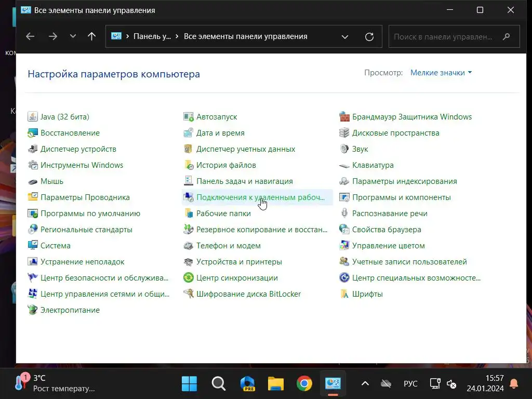Open recent locations dropdown arrow

coord(73,36)
